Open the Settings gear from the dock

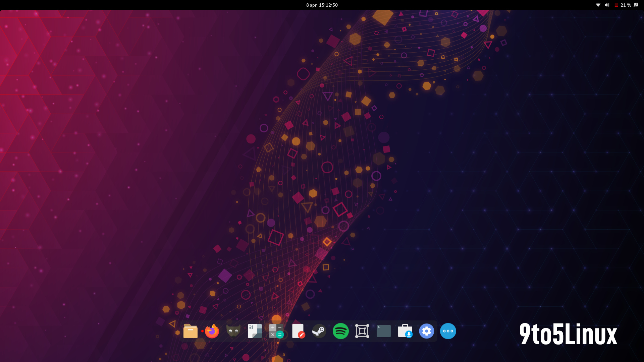[427, 331]
